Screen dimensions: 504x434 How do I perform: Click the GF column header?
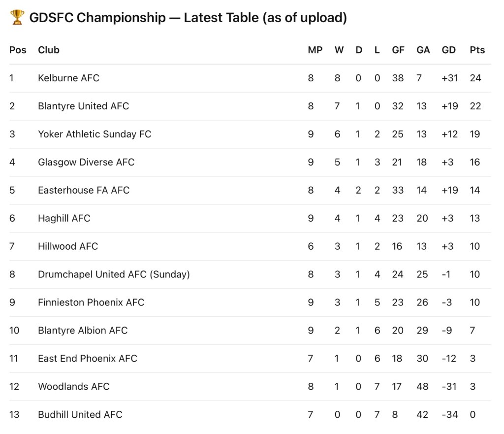tap(398, 50)
